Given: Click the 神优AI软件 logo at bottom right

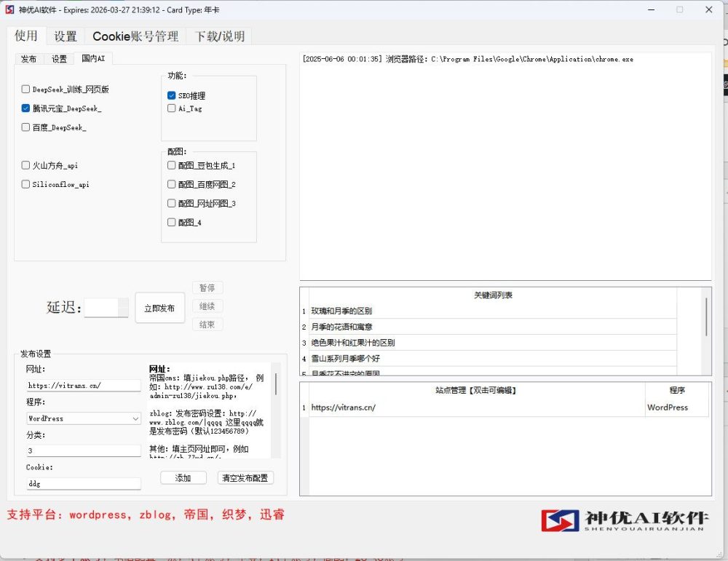Looking at the screenshot, I should [625, 520].
